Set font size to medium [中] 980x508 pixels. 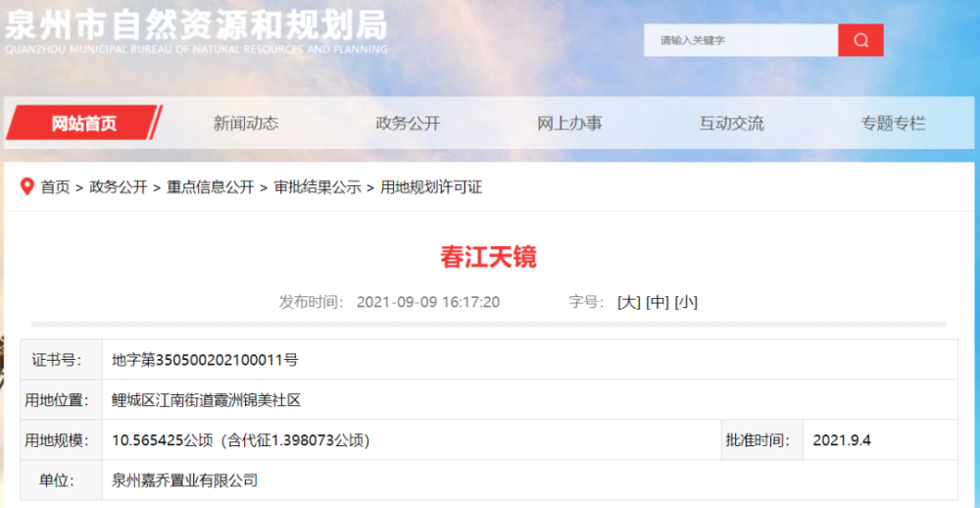658,302
